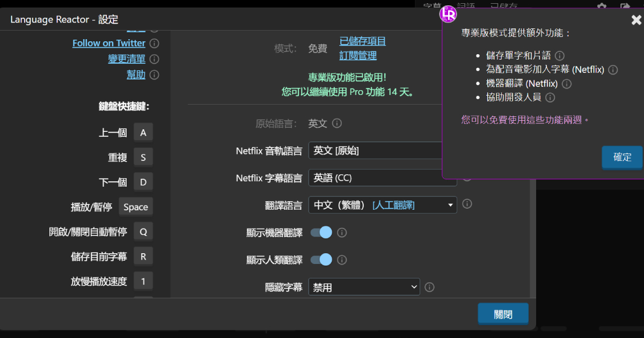This screenshot has width=644, height=338.
Task: Click the Language Reactor logo badge
Action: click(x=448, y=14)
